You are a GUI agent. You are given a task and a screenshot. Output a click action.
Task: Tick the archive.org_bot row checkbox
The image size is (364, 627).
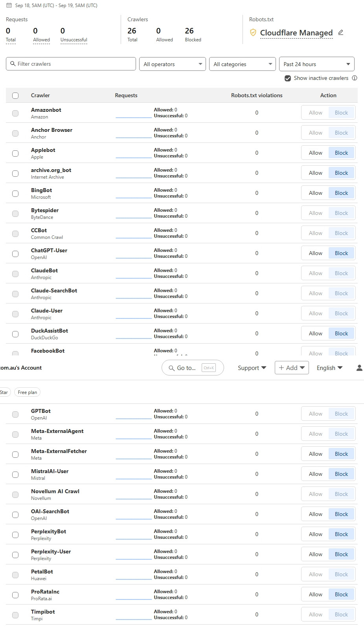(x=15, y=173)
